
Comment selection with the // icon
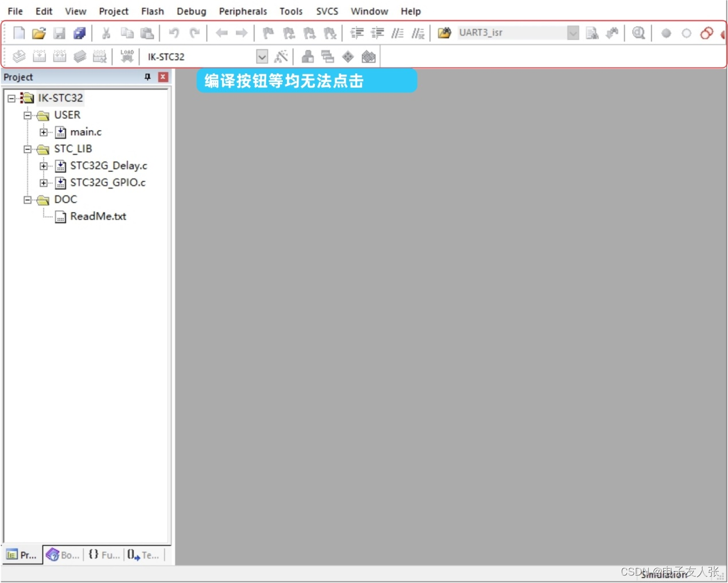point(398,33)
